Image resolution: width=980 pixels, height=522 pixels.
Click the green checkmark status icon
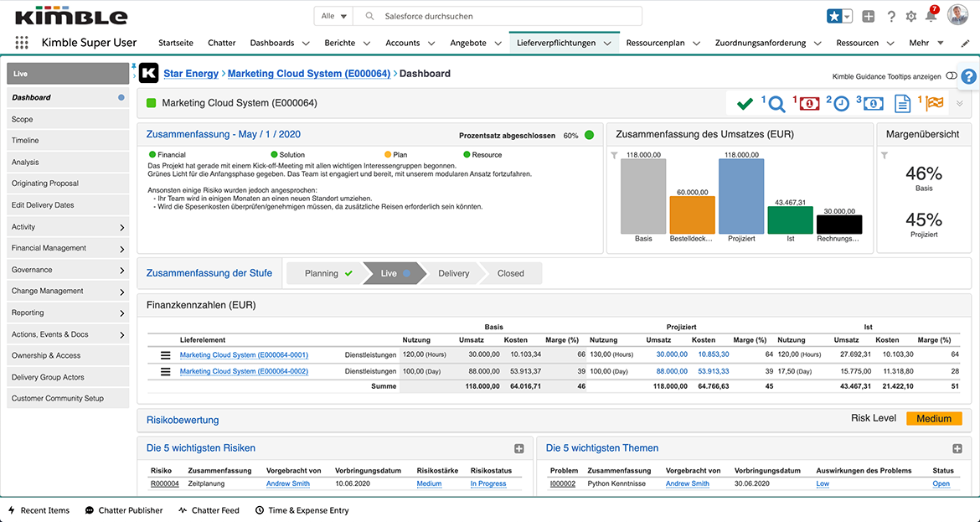point(745,104)
